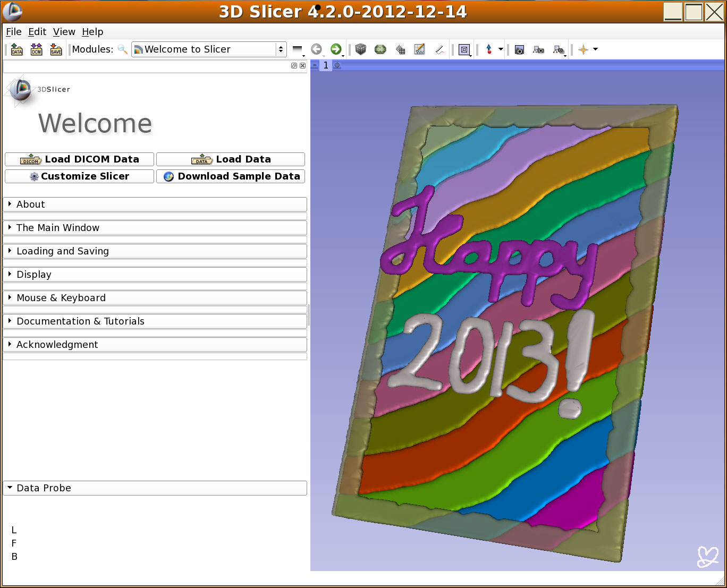Toggle the crosshair icon in toolbar
Image resolution: width=727 pixels, height=588 pixels.
583,49
